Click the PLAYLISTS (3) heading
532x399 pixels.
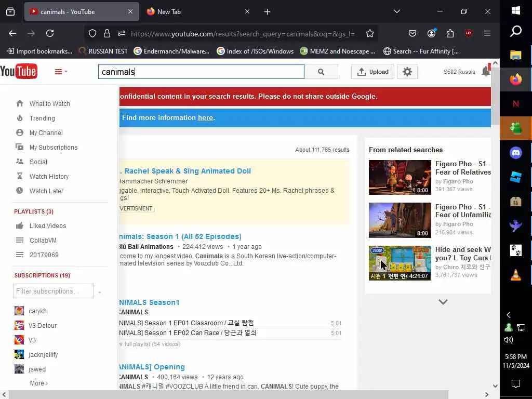coord(34,211)
